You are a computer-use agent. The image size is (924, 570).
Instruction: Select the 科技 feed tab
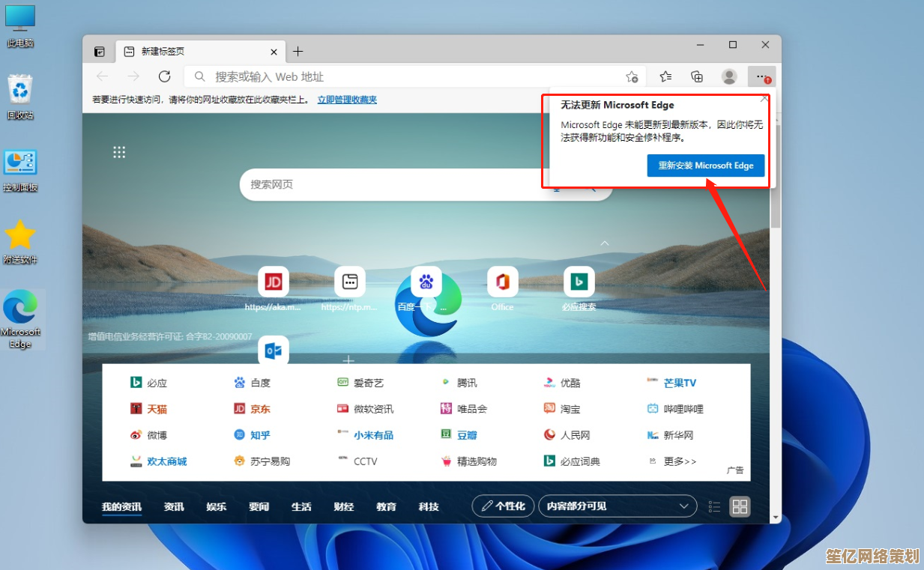(429, 507)
